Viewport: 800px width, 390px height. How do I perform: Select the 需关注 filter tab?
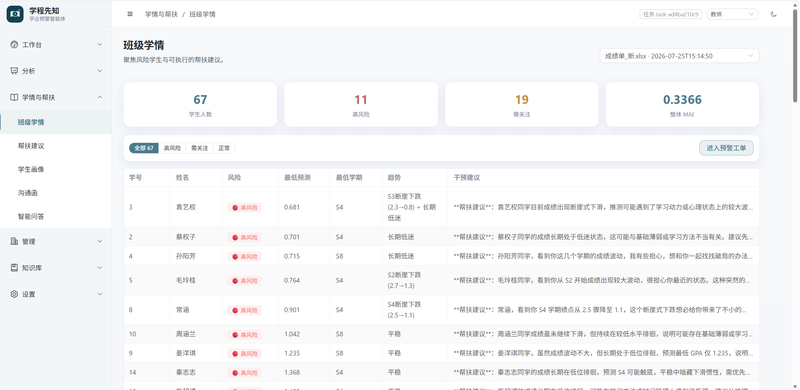199,148
